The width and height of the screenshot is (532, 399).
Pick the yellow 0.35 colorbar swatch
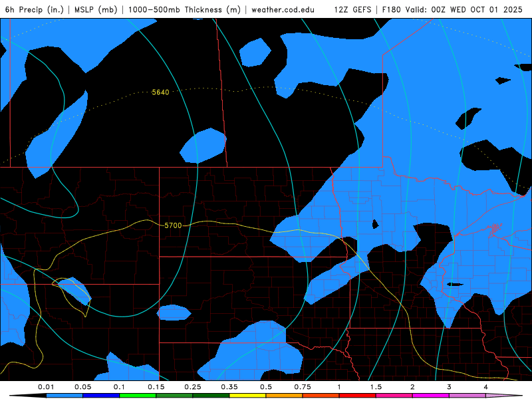pos(247,396)
